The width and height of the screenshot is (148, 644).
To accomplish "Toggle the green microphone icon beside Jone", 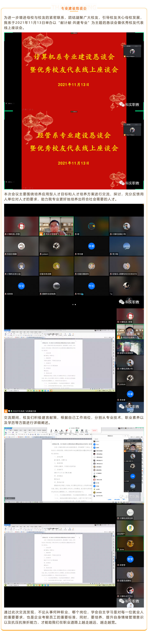I will pos(118,549).
